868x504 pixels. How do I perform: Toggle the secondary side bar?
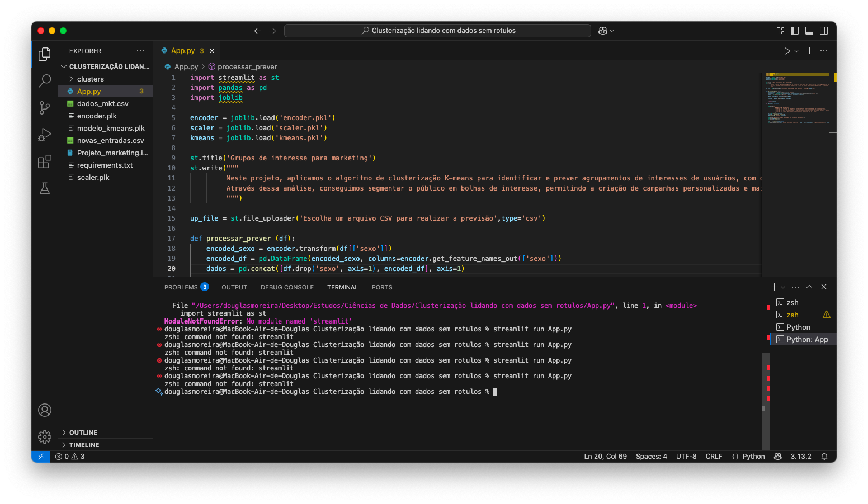(824, 31)
